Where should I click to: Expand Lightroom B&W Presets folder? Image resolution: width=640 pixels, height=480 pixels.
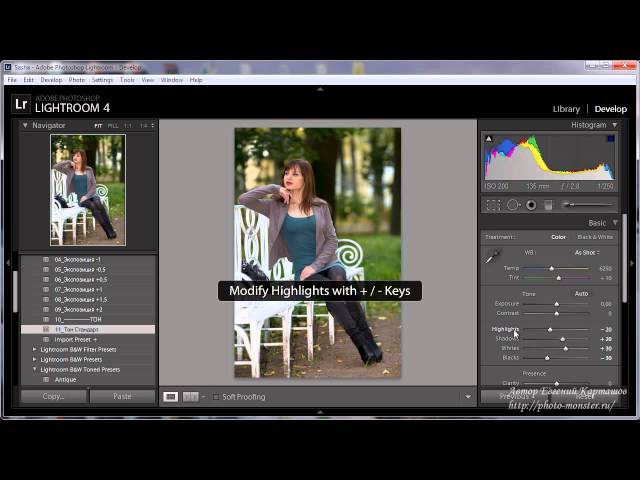[34, 360]
